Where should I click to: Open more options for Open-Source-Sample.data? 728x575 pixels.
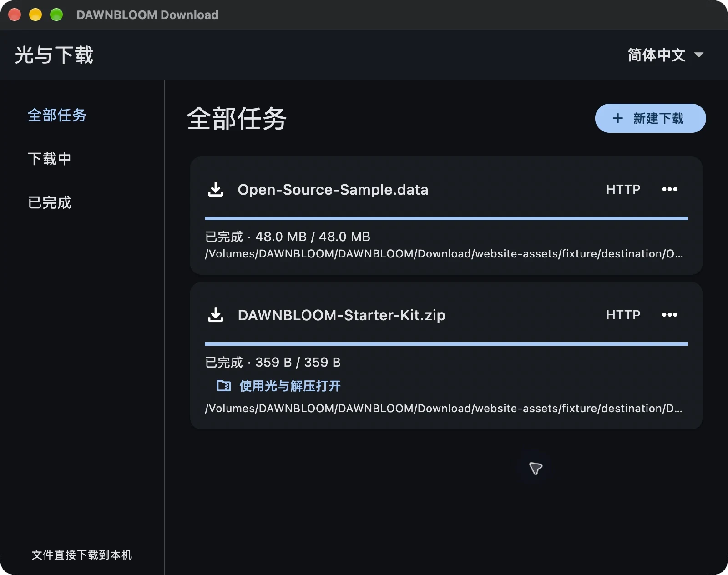point(669,189)
